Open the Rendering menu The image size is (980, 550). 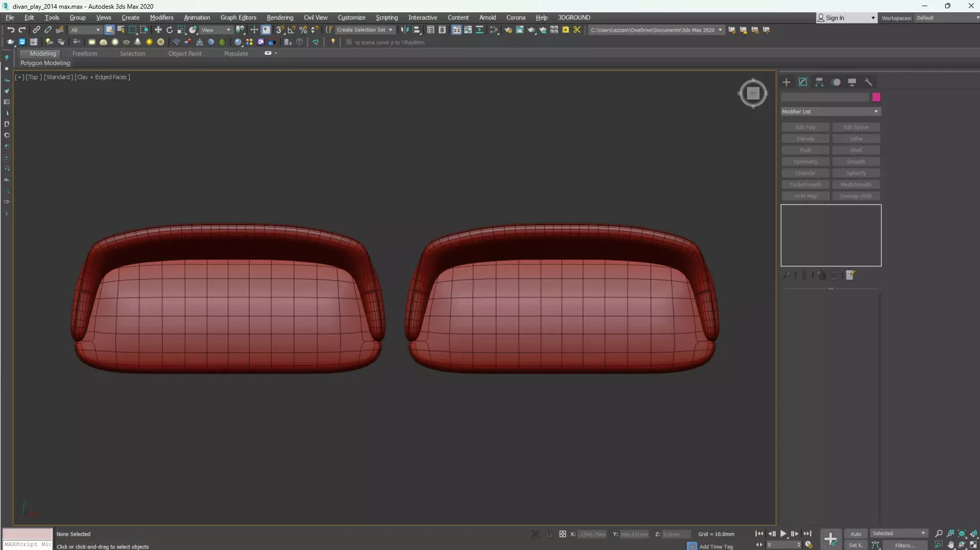tap(280, 17)
